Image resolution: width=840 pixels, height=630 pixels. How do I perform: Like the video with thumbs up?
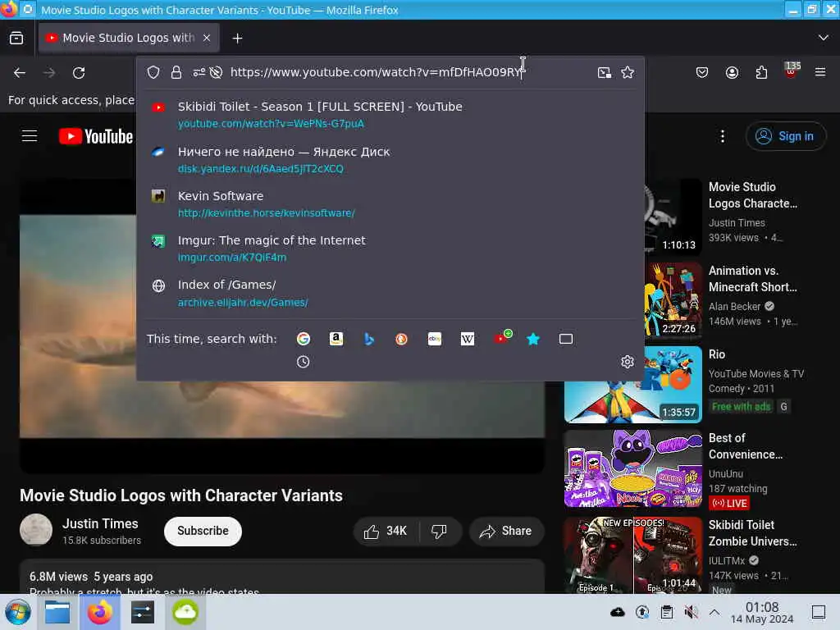click(x=385, y=531)
